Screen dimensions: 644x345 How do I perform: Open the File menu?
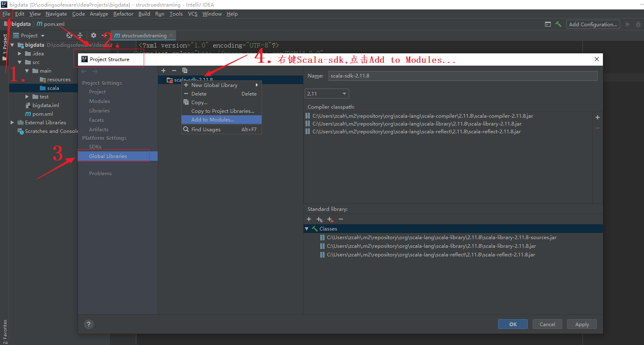(x=7, y=14)
